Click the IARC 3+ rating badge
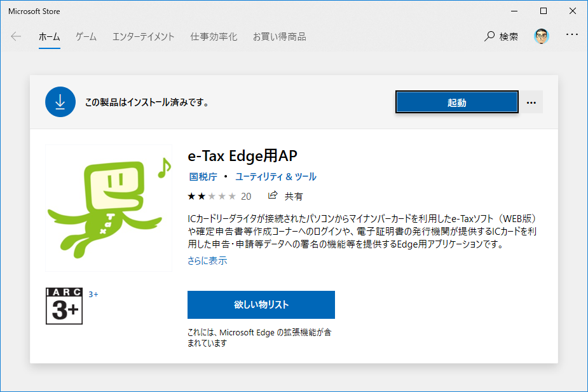588x392 pixels. pyautogui.click(x=64, y=306)
